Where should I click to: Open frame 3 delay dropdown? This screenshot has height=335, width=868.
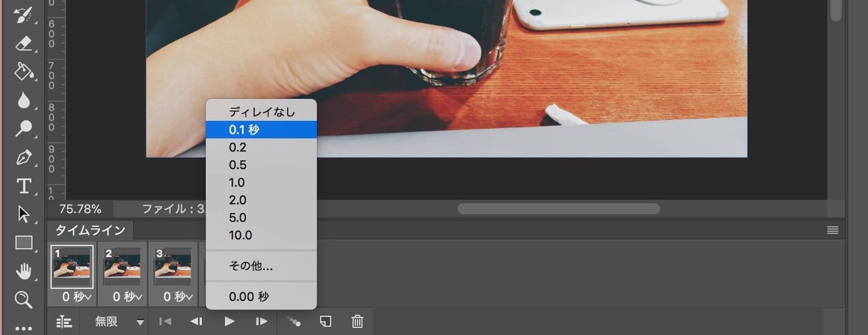coord(177,297)
